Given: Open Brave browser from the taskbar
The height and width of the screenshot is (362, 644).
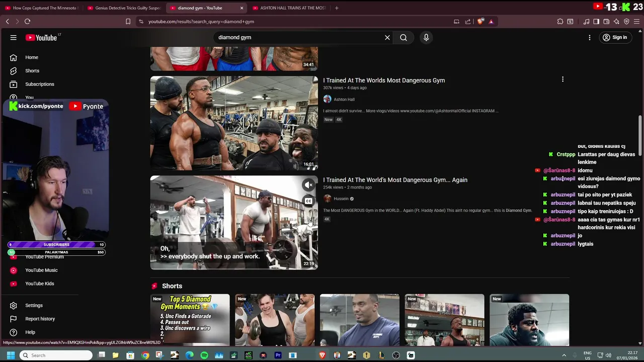Looking at the screenshot, I should (x=323, y=355).
